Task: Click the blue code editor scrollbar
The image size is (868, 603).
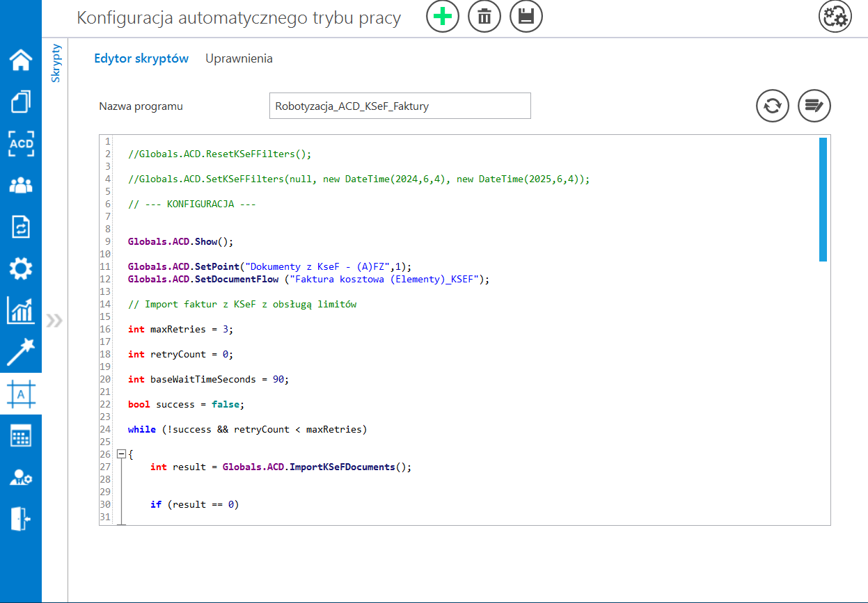Action: [x=823, y=200]
